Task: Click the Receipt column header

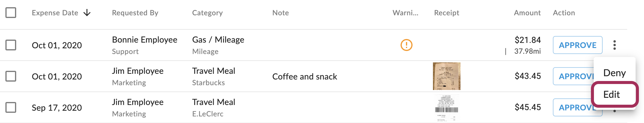Action: tap(446, 13)
